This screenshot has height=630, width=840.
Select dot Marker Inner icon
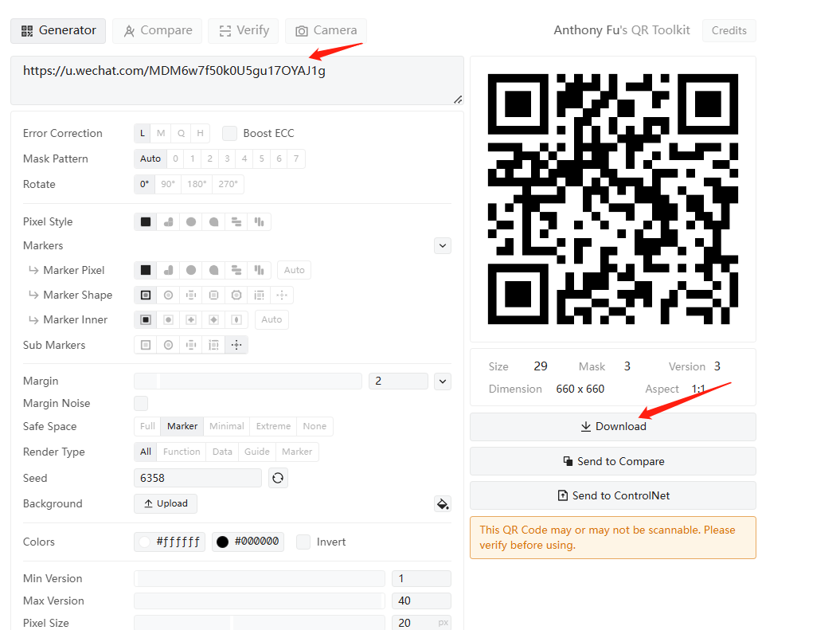click(168, 320)
